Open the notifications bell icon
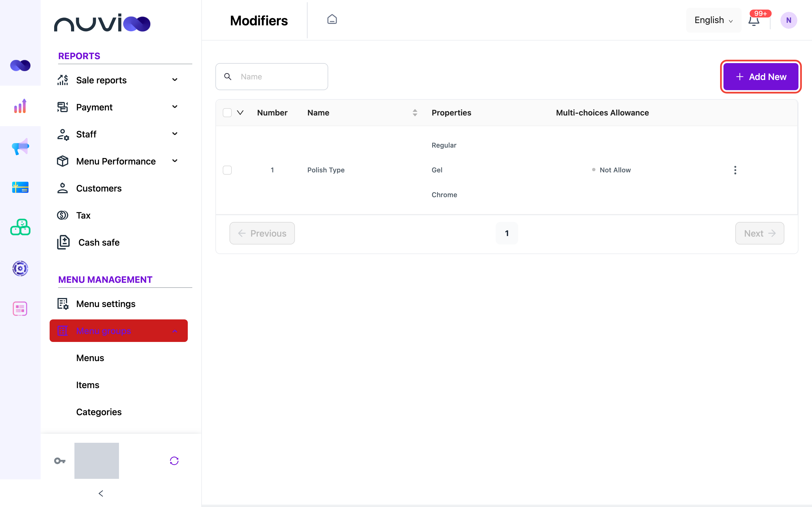 (x=754, y=21)
